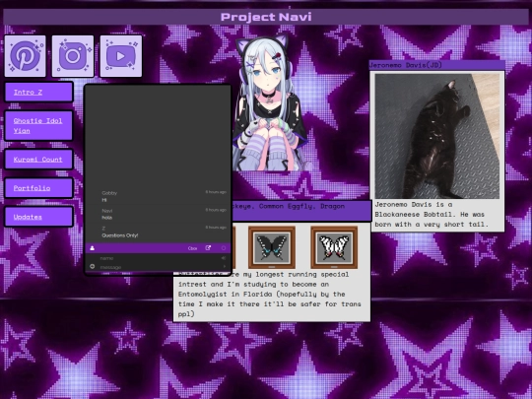Image resolution: width=532 pixels, height=399 pixels.
Task: Click the anime cat-ear girl image
Action: pos(270,102)
